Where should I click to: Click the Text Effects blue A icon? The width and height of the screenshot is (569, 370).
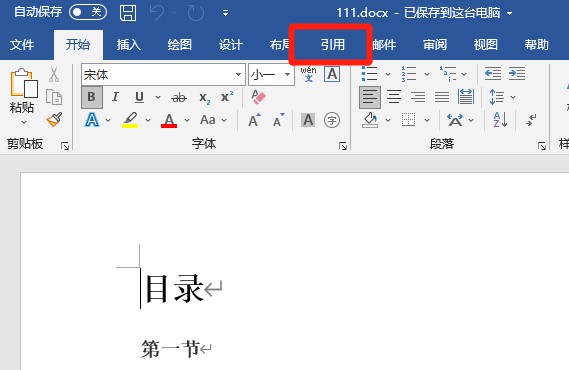point(92,120)
